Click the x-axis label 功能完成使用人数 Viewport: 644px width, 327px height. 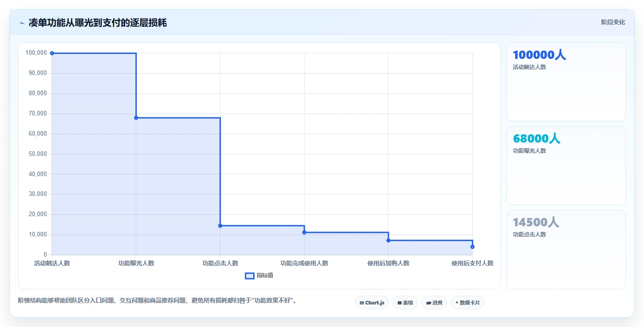tap(304, 263)
